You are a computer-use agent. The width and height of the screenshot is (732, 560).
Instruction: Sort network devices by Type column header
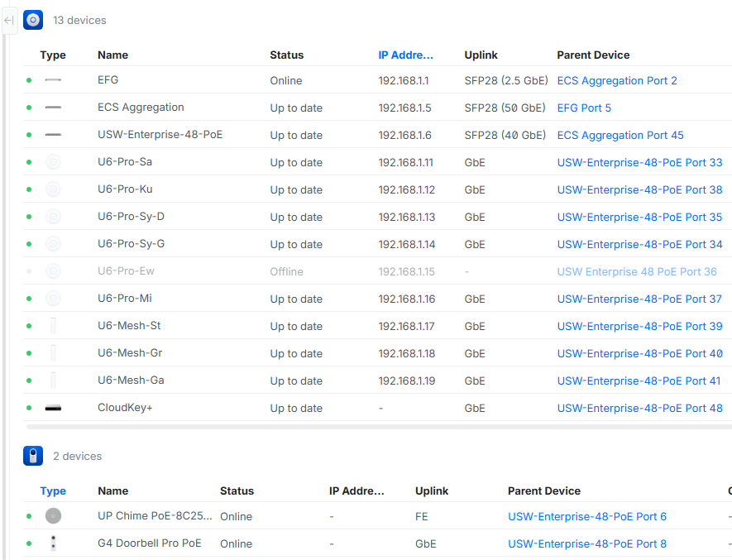coord(53,55)
